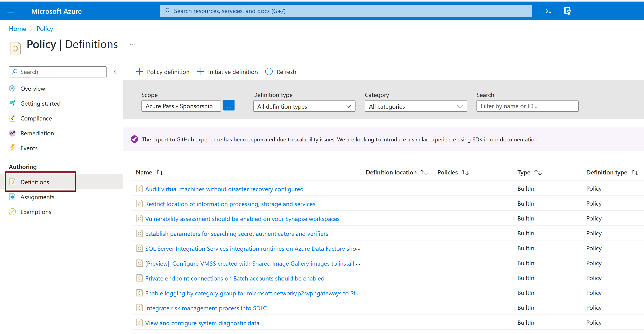This screenshot has height=334, width=644.
Task: Select the Overview sidebar icon
Action: [x=12, y=88]
